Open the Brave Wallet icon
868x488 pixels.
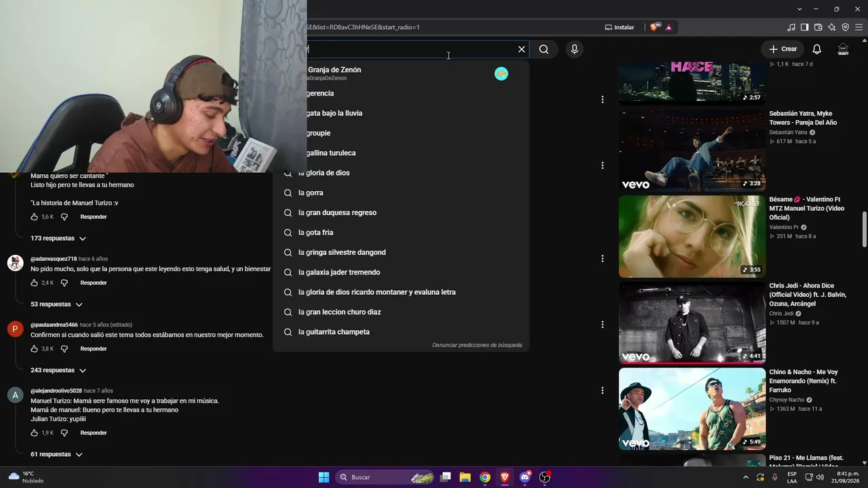818,27
